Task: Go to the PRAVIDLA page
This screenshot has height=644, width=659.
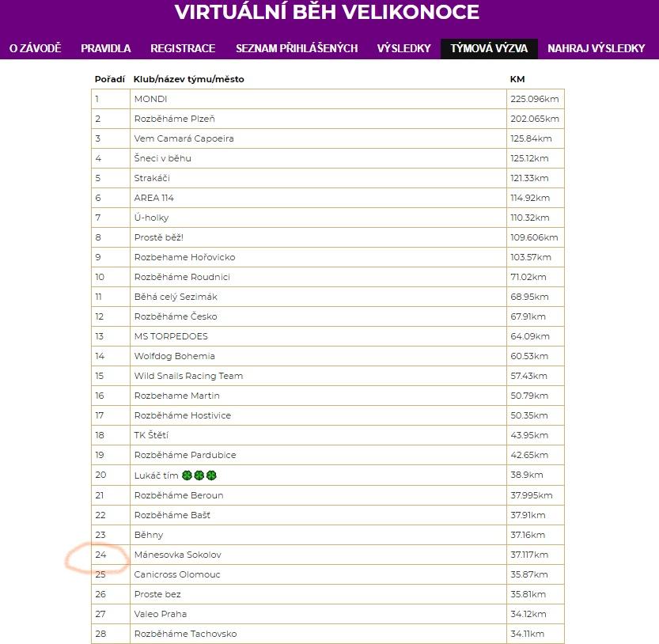Action: 106,48
